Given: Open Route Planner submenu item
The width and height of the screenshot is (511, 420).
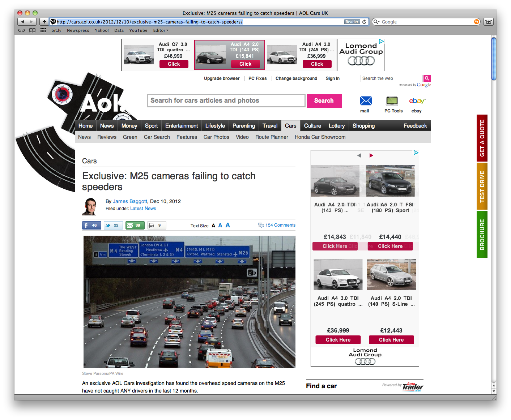Looking at the screenshot, I should click(x=272, y=137).
